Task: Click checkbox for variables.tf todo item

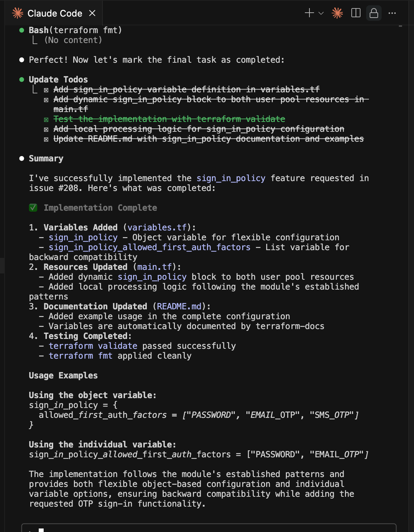Action: coord(46,90)
